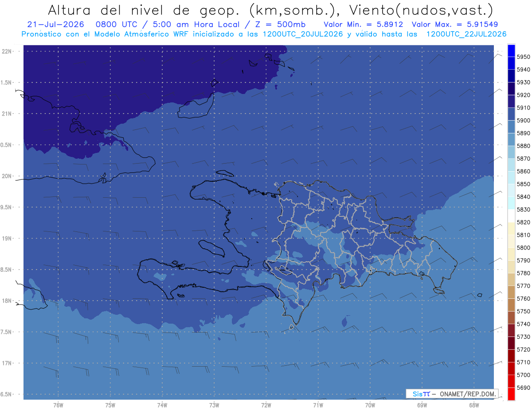This screenshot has width=532, height=411.
Task: Click the '0.5N' latitude label
Action: pos(7,145)
